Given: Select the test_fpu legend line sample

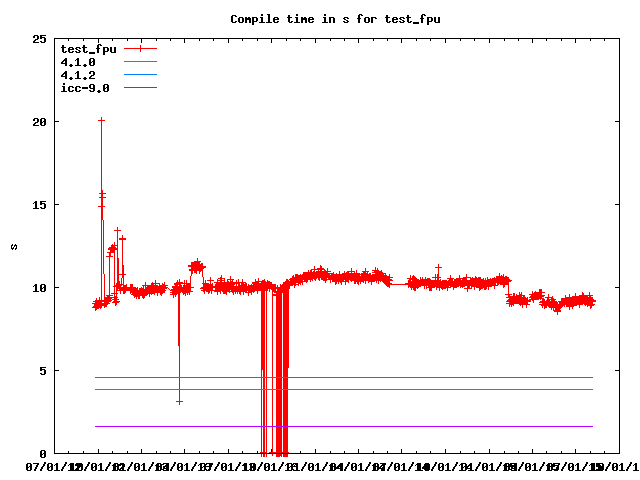Looking at the screenshot, I should [x=140, y=48].
